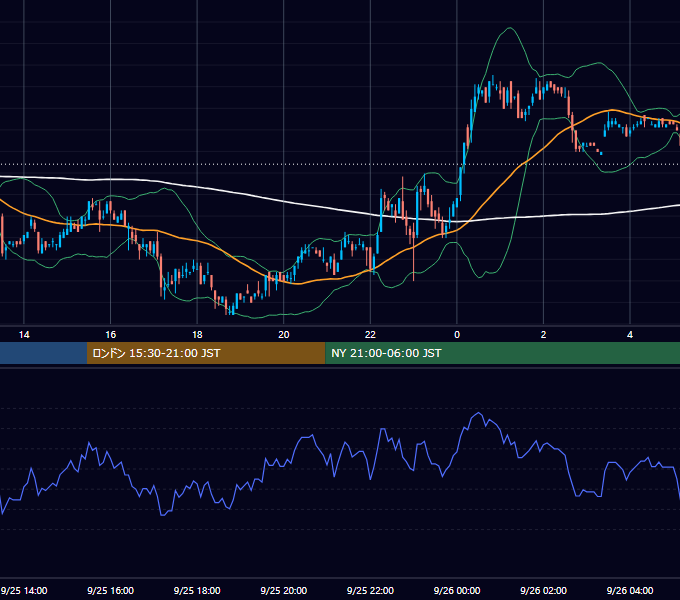Click the '9/26 04:00' time label
The image size is (680, 600).
630,590
